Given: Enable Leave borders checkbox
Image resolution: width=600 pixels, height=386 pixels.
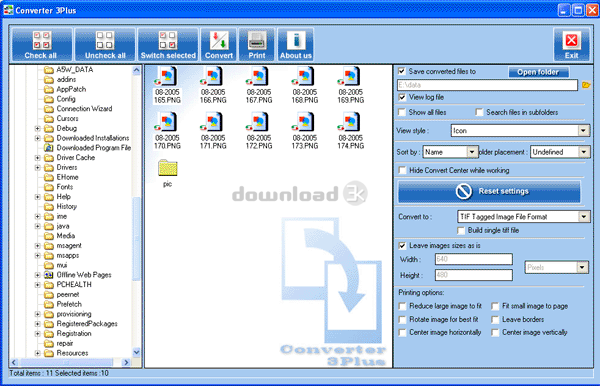Looking at the screenshot, I should [x=495, y=319].
